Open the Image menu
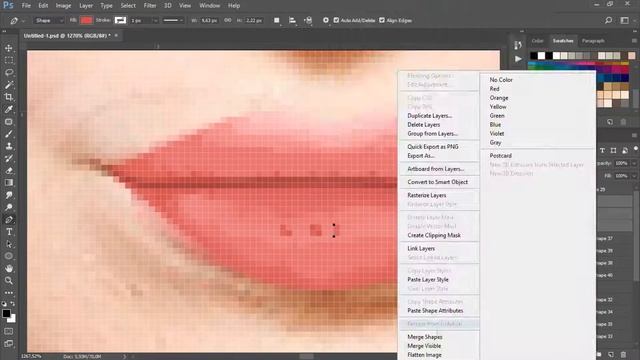Image resolution: width=640 pixels, height=360 pixels. click(63, 6)
